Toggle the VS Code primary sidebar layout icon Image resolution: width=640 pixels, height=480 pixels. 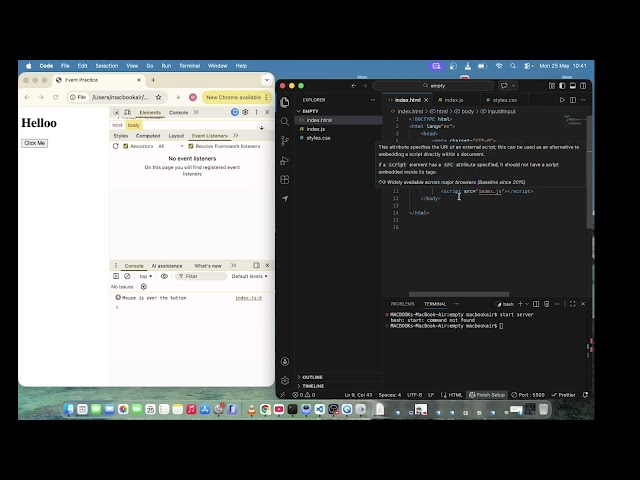tap(562, 86)
